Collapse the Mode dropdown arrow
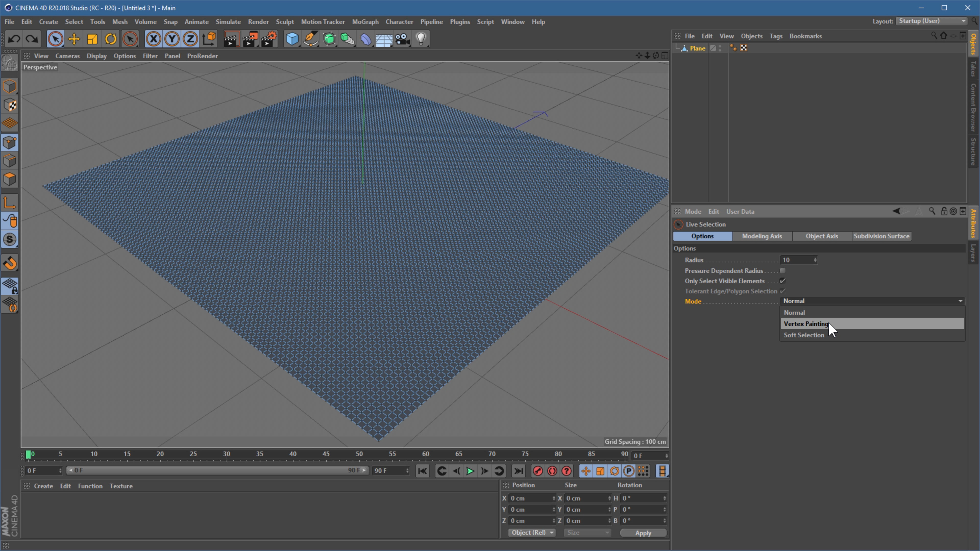This screenshot has height=551, width=980. [960, 301]
